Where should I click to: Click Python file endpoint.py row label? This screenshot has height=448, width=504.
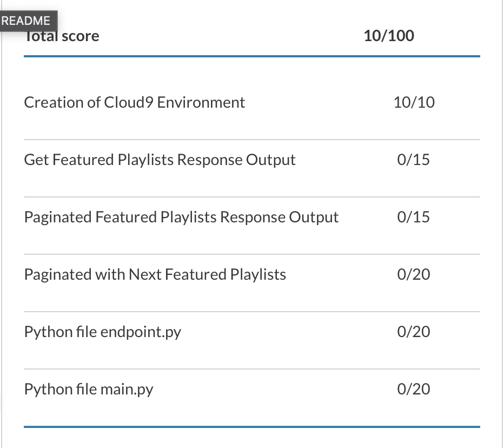tap(103, 332)
